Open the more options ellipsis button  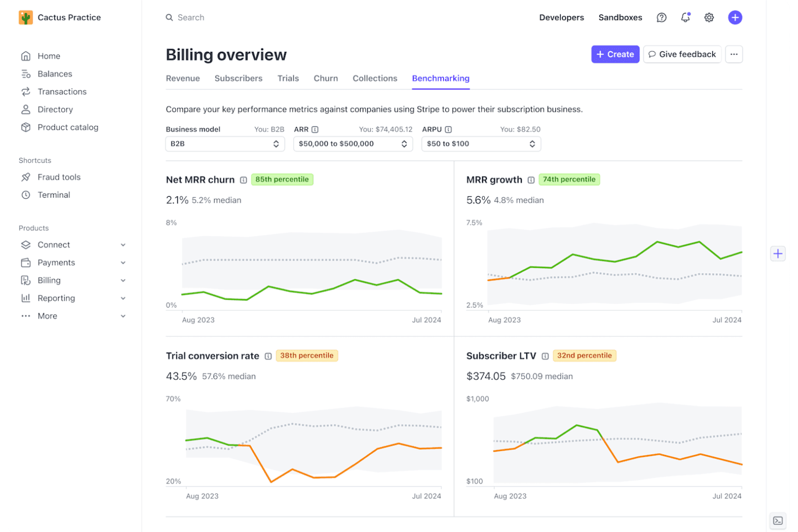(734, 54)
